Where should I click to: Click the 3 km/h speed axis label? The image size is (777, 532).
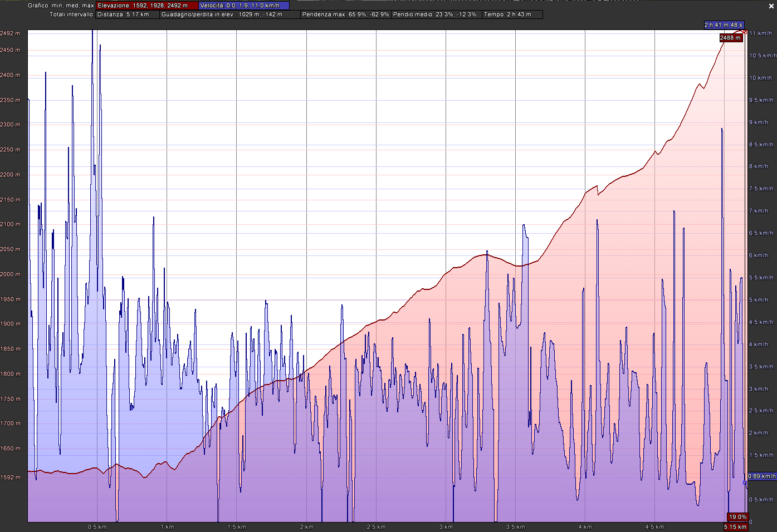click(759, 389)
